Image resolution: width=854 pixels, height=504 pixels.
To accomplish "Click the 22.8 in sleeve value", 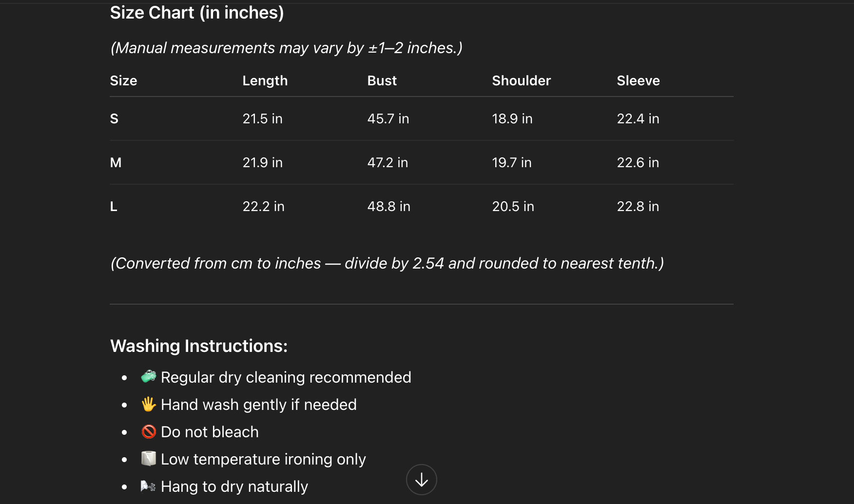I will point(638,206).
